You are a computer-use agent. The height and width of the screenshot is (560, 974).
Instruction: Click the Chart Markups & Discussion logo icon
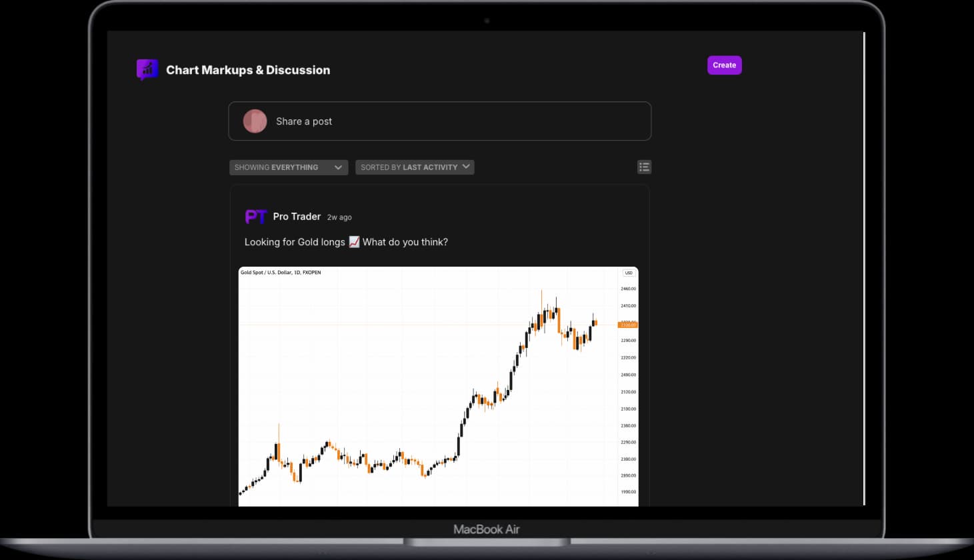pyautogui.click(x=147, y=69)
